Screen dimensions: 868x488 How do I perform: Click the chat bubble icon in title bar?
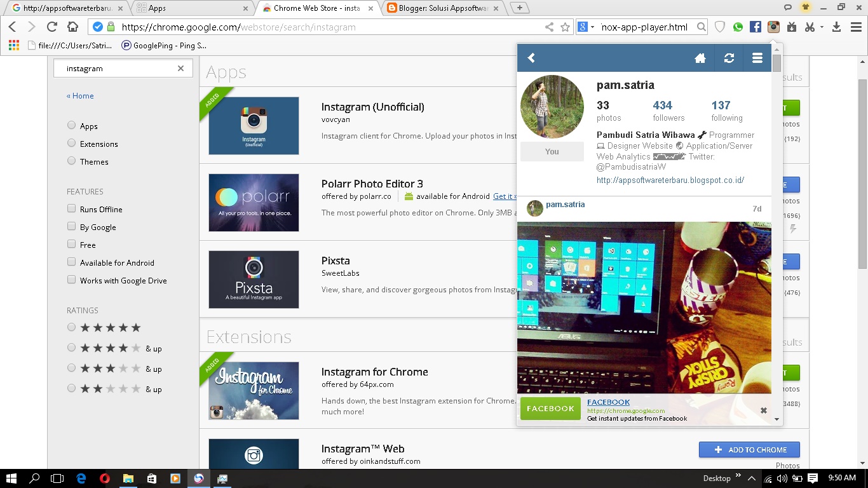pyautogui.click(x=788, y=8)
